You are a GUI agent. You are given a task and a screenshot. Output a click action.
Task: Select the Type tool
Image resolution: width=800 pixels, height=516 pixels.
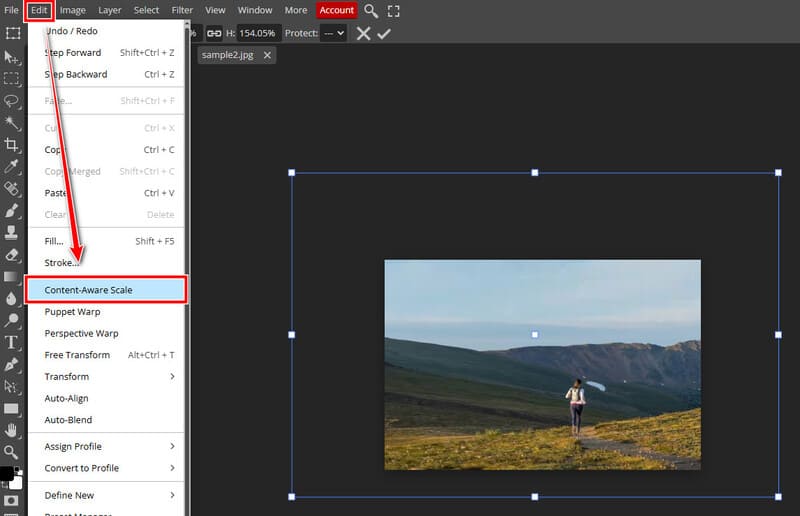coord(11,342)
